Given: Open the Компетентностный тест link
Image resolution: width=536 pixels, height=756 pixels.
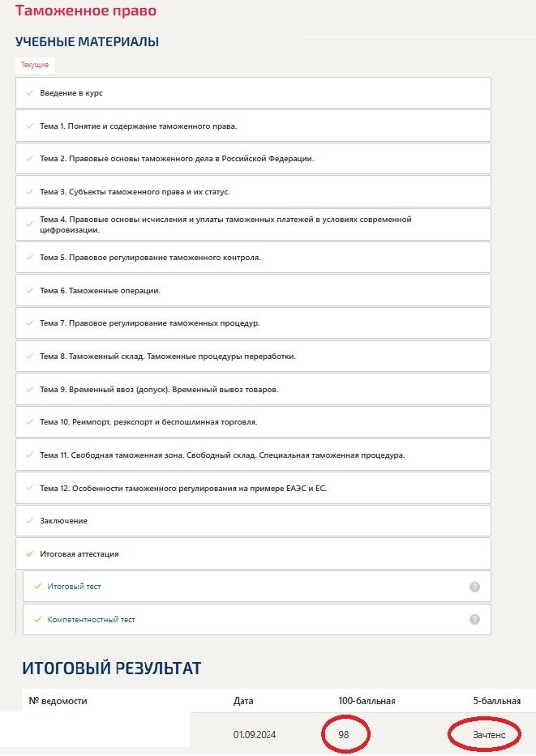Looking at the screenshot, I should click(91, 620).
